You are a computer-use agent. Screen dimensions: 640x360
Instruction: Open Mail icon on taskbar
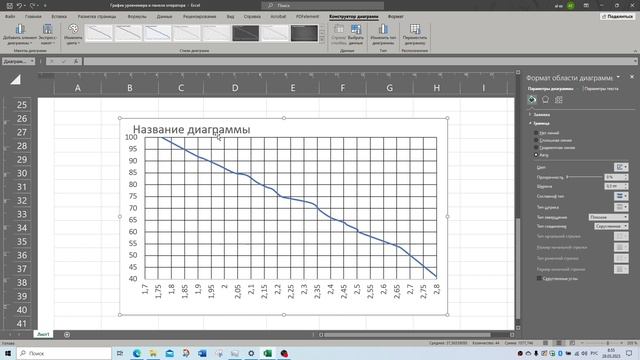pyautogui.click(x=169, y=353)
